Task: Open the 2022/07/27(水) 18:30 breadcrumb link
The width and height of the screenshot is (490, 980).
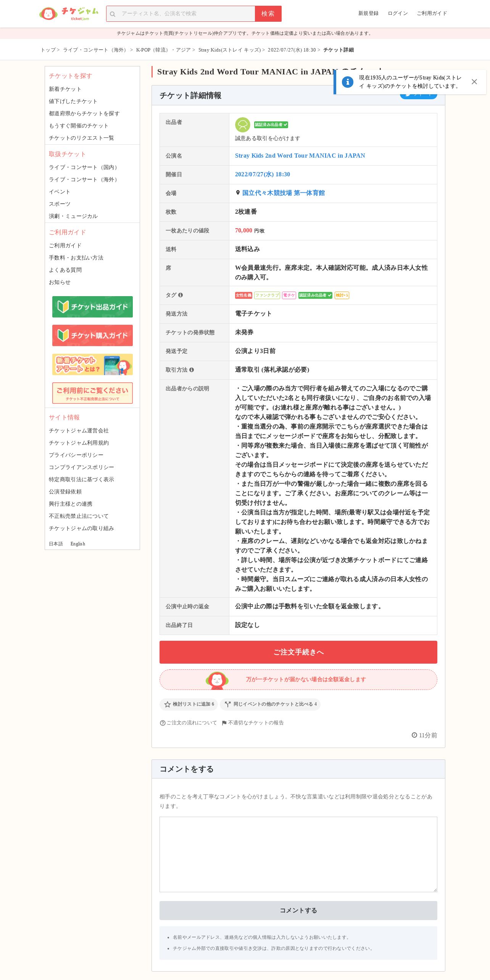Action: [x=292, y=50]
